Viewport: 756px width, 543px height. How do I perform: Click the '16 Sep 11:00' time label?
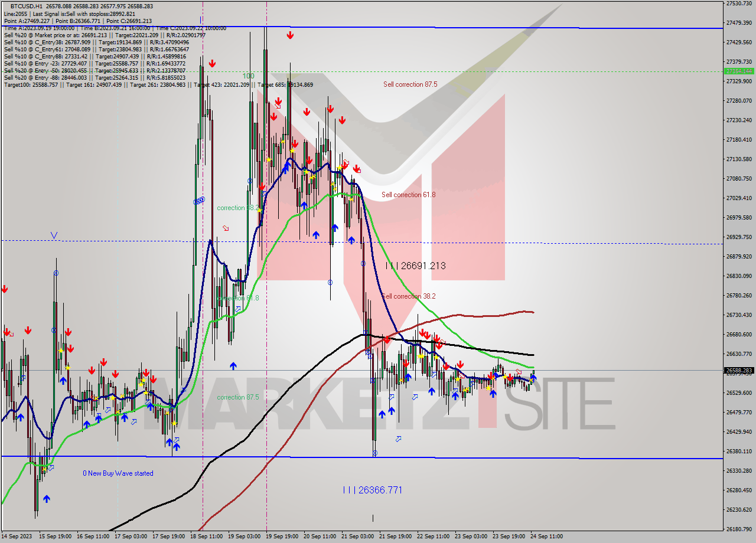[x=92, y=537]
